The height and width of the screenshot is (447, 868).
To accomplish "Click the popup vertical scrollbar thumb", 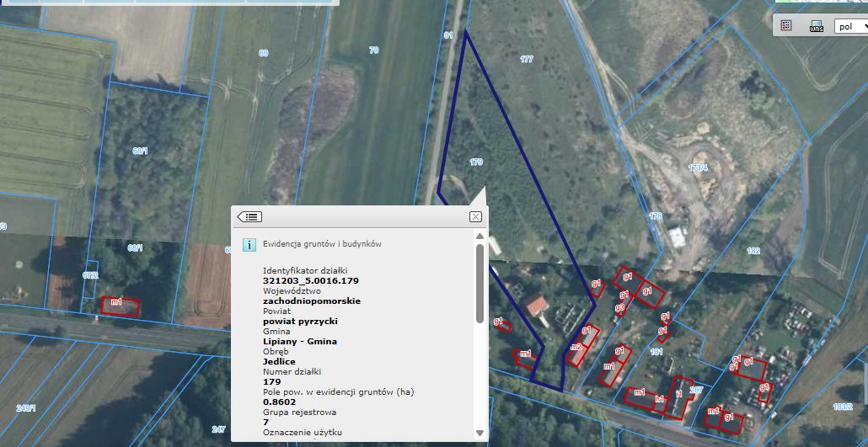I will pyautogui.click(x=480, y=283).
